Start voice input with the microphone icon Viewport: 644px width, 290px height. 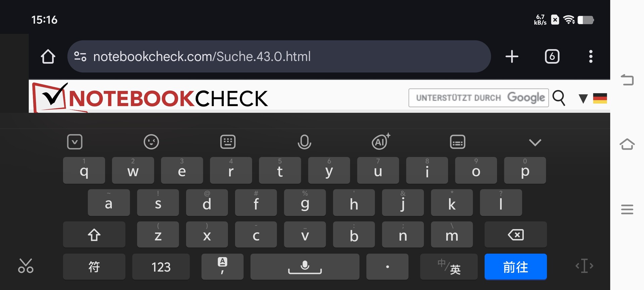304,142
